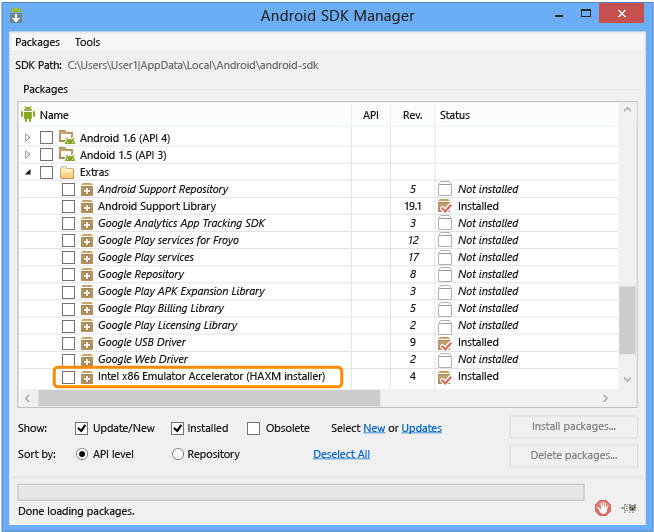The image size is (654, 532).
Task: Maximize the Android SDK Manager window
Action: [x=586, y=14]
